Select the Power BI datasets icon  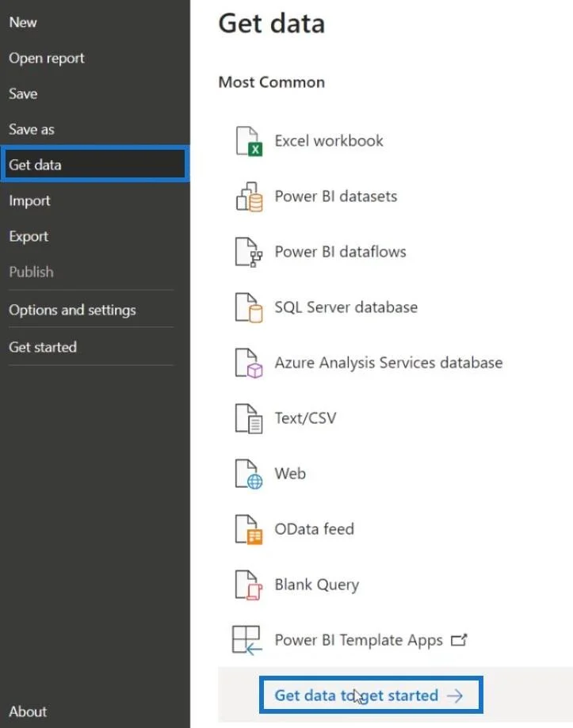pos(249,197)
